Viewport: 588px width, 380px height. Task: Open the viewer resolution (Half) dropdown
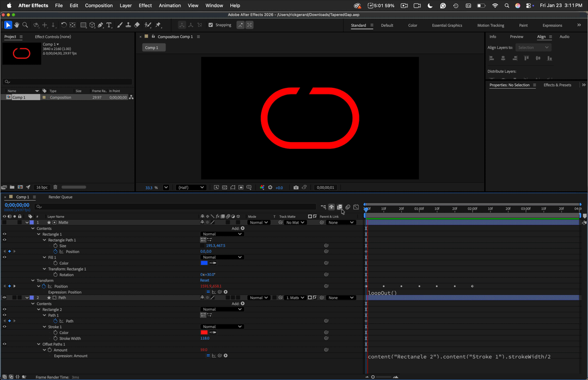tap(191, 187)
